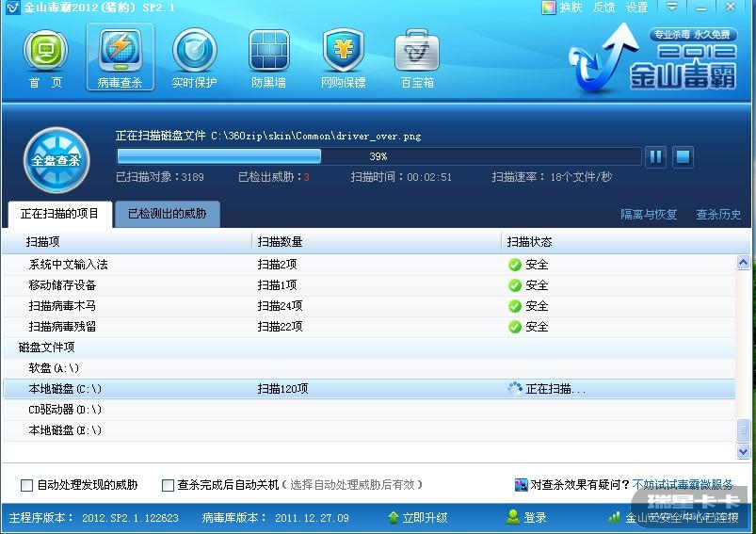Viewport: 756px width, 534px height.
Task: Switch to 已检测出的威胁 tab
Action: (x=168, y=214)
